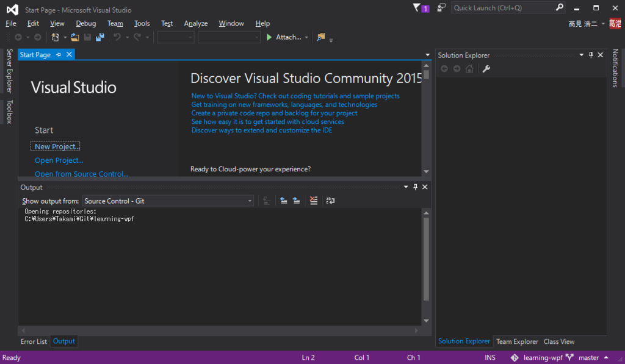The height and width of the screenshot is (364, 625).
Task: Expand the 'Show output from' dropdown
Action: [250, 201]
